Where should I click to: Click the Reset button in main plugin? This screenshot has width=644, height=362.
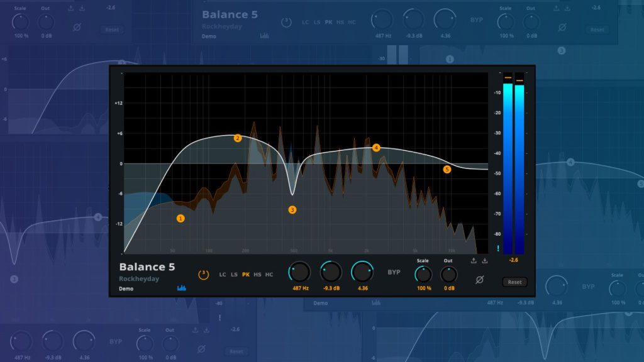514,282
